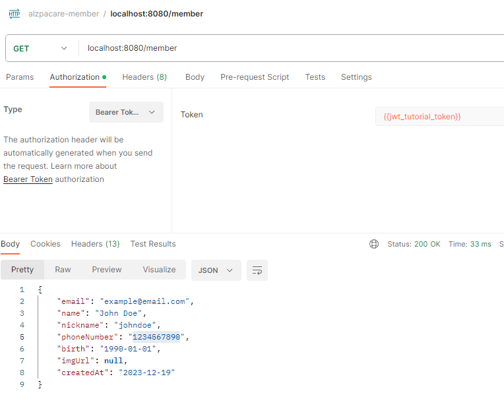
Task: Open the JSON format dropdown
Action: point(216,270)
